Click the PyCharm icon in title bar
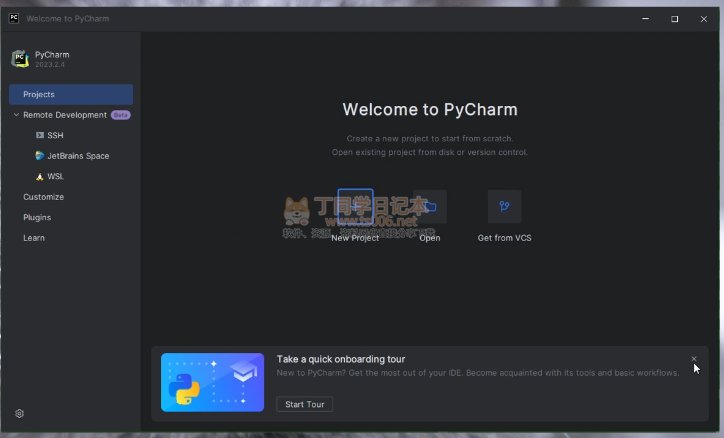724x438 pixels. pos(13,18)
